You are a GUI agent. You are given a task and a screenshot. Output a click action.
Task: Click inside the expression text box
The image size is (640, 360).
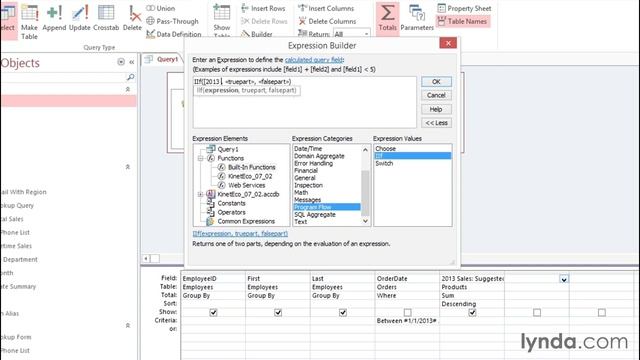(304, 102)
